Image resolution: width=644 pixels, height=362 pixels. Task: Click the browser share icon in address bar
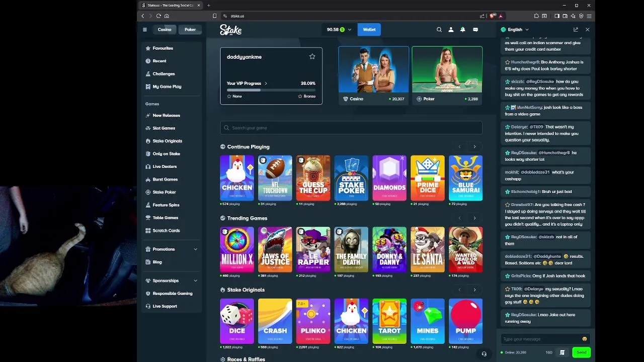[x=482, y=16]
